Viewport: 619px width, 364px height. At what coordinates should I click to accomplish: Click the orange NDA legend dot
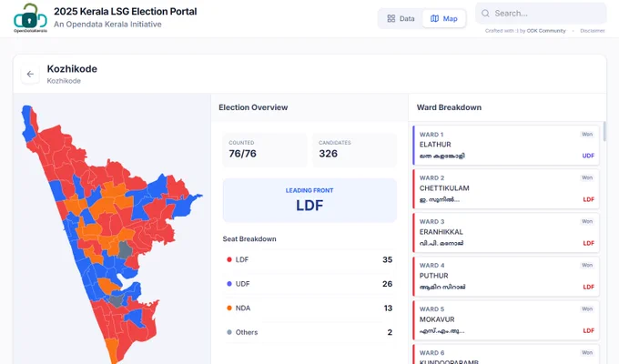coord(229,308)
